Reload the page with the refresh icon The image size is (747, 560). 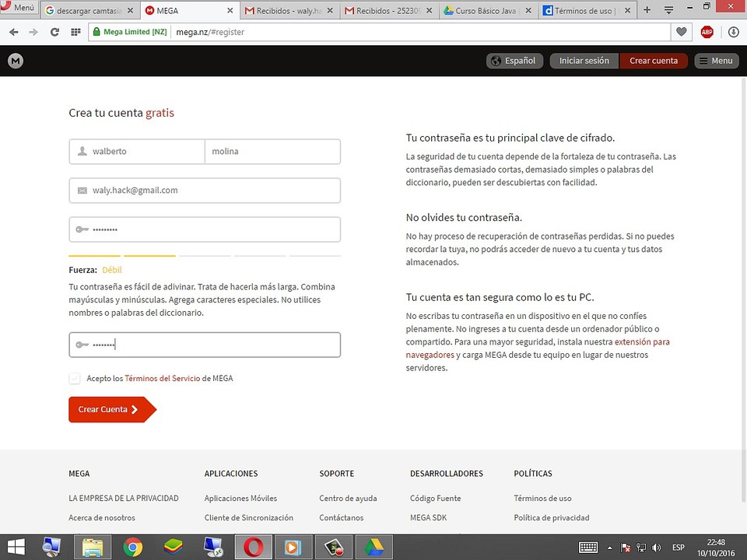54,32
